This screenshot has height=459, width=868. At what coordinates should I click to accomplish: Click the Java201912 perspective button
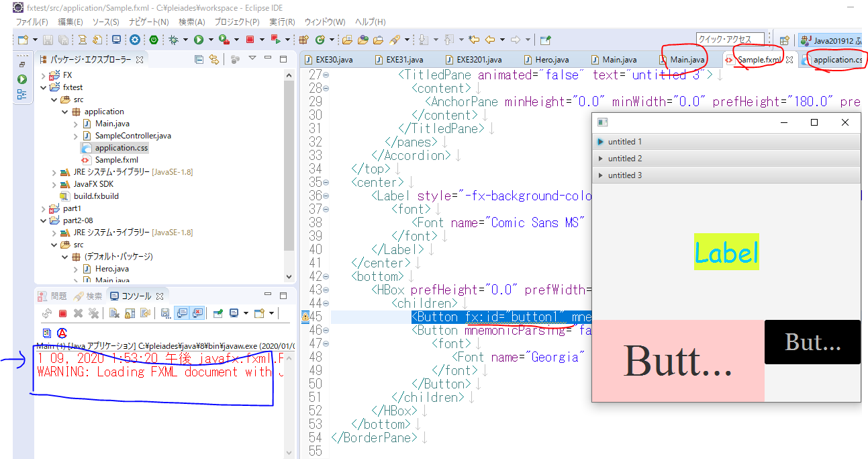(x=830, y=40)
